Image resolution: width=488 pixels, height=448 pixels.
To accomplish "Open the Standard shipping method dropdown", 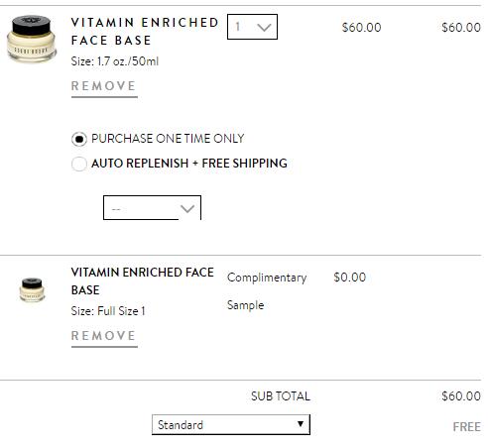I will pyautogui.click(x=231, y=425).
